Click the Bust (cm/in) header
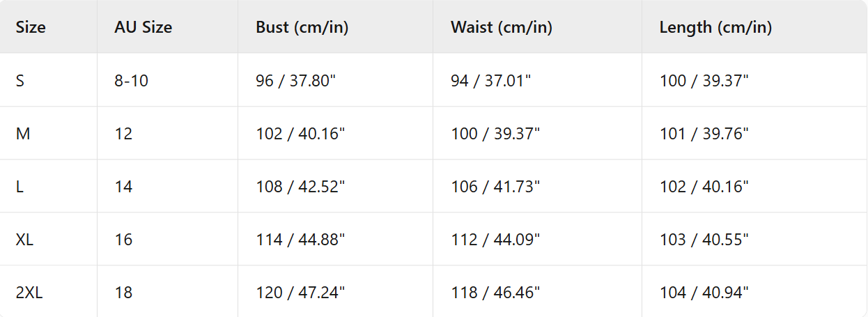 (x=302, y=28)
